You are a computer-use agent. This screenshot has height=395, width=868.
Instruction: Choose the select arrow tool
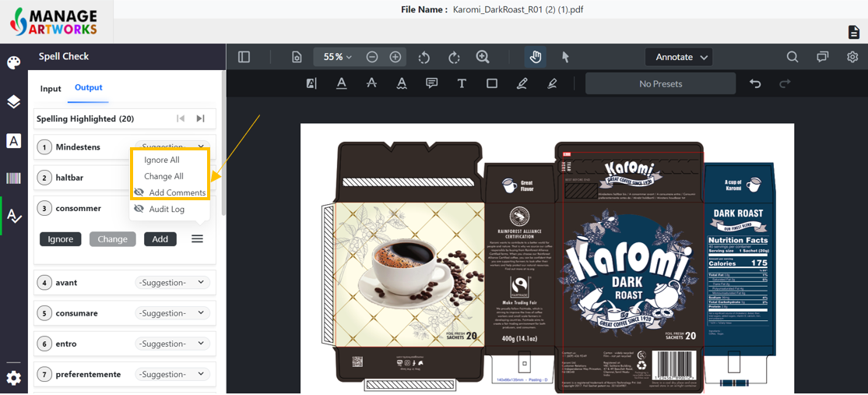[x=565, y=57]
